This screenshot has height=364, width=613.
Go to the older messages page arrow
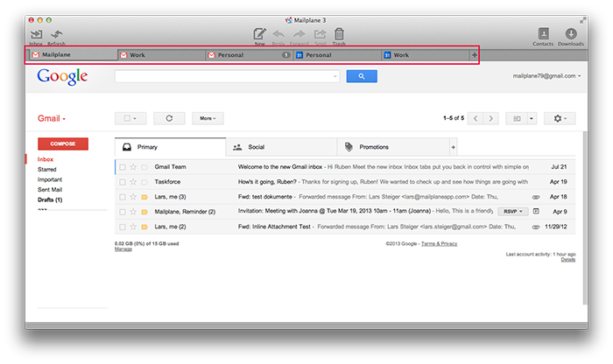tap(491, 118)
